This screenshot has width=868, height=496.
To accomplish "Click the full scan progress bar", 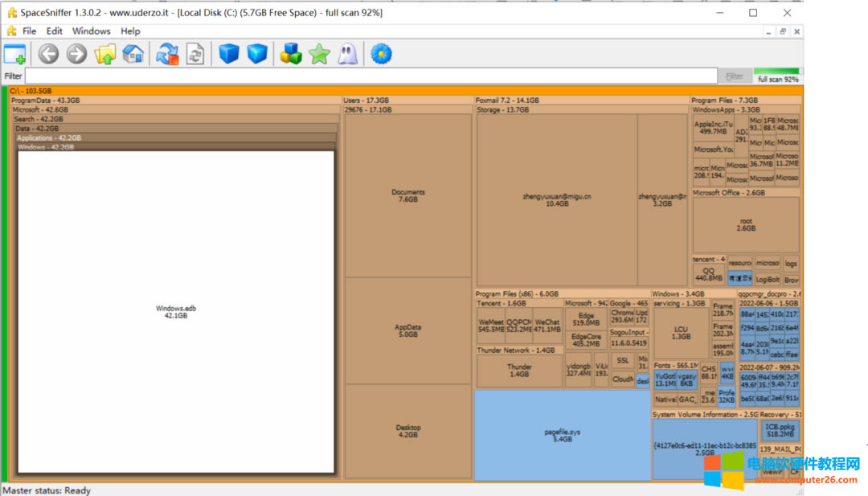I will 777,72.
